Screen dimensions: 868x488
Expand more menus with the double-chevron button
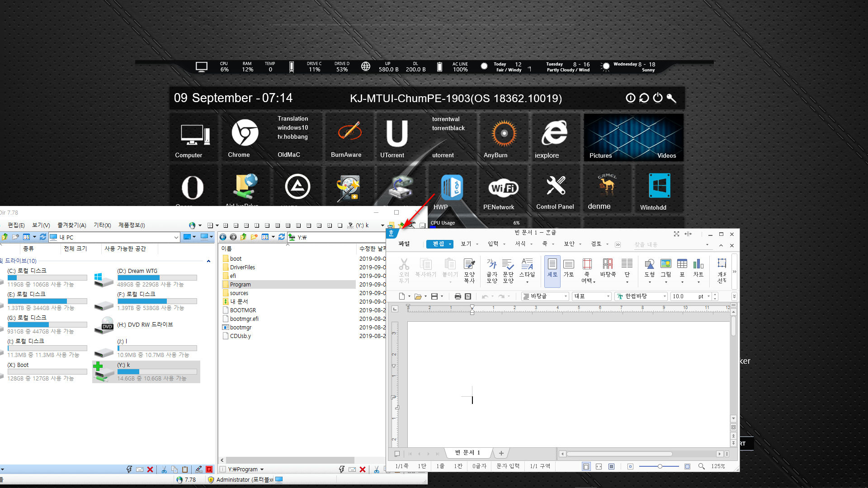pyautogui.click(x=618, y=244)
